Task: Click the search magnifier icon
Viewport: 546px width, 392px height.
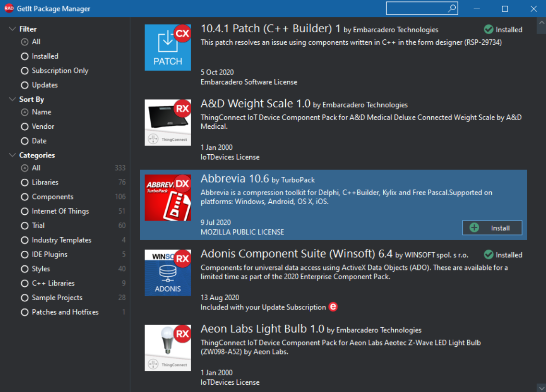Action: (451, 8)
